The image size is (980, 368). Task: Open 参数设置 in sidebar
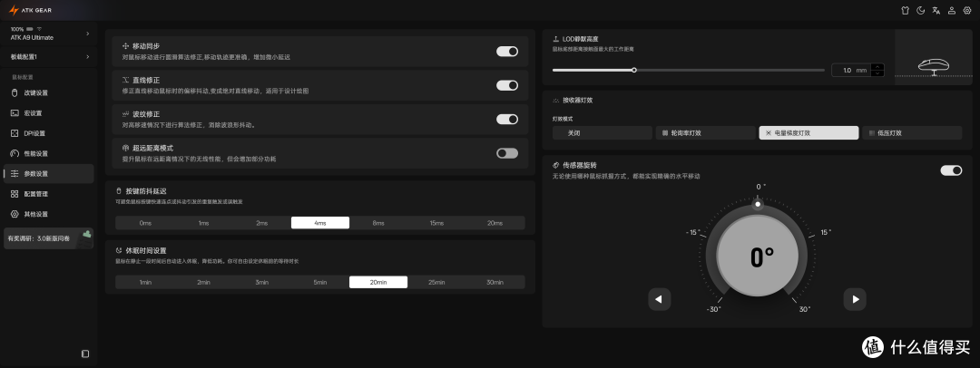[x=49, y=174]
